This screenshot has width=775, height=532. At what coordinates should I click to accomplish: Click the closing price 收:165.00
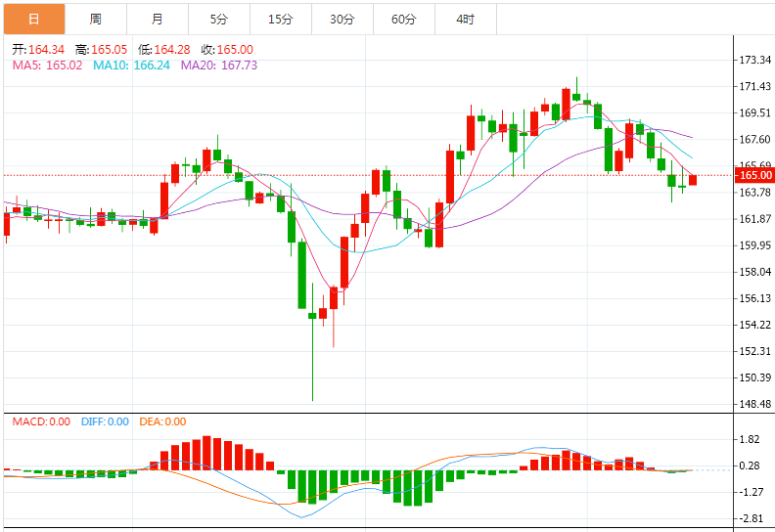pyautogui.click(x=227, y=50)
